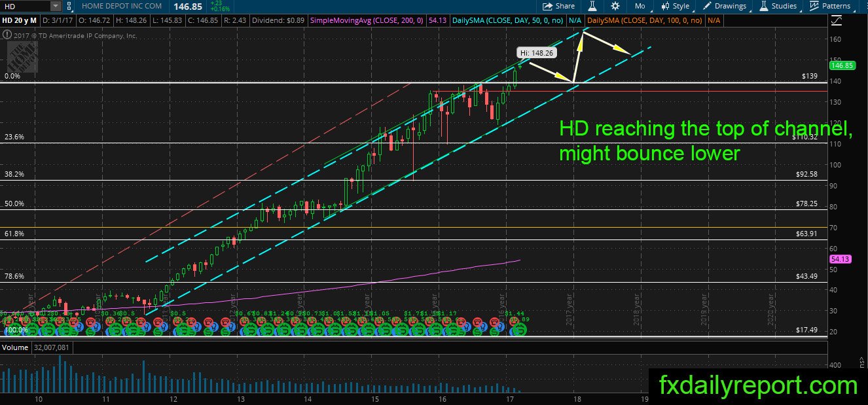Click the $139 Fibonacci price label

(810, 77)
